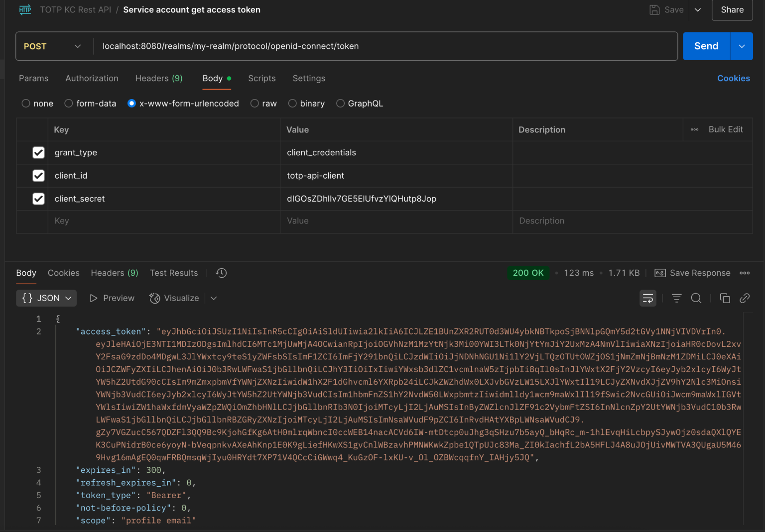Viewport: 765px width, 532px height.
Task: Open the Test Results tab
Action: pyautogui.click(x=173, y=273)
